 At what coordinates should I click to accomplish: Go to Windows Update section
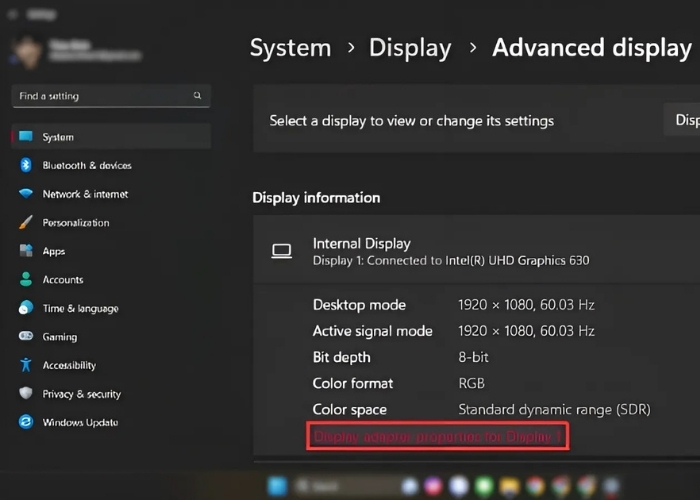[80, 423]
